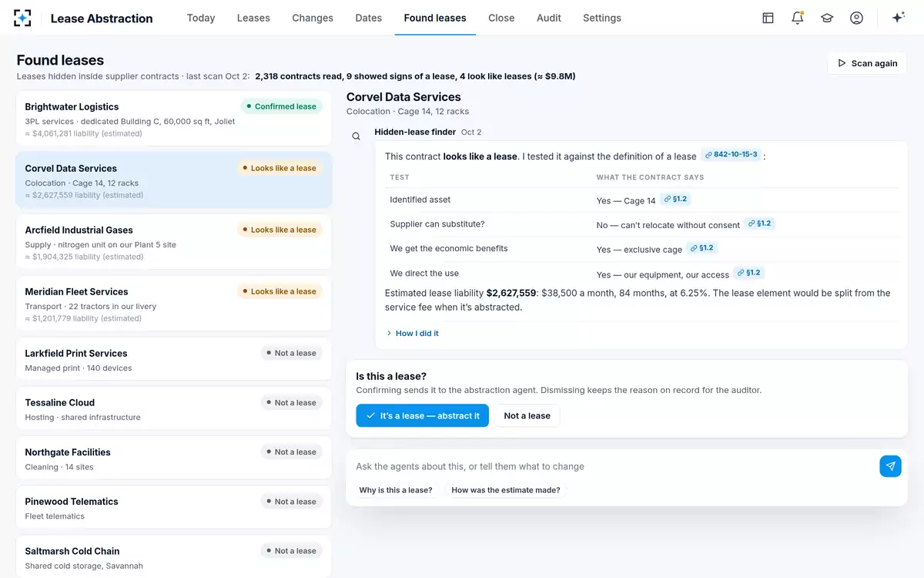This screenshot has width=924, height=578.
Task: Click the Is this a lease? heading
Action: [391, 376]
